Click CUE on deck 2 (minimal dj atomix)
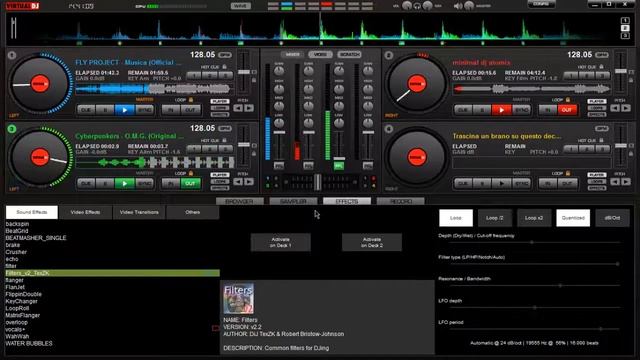Viewport: 640px width, 360px height. click(463, 110)
